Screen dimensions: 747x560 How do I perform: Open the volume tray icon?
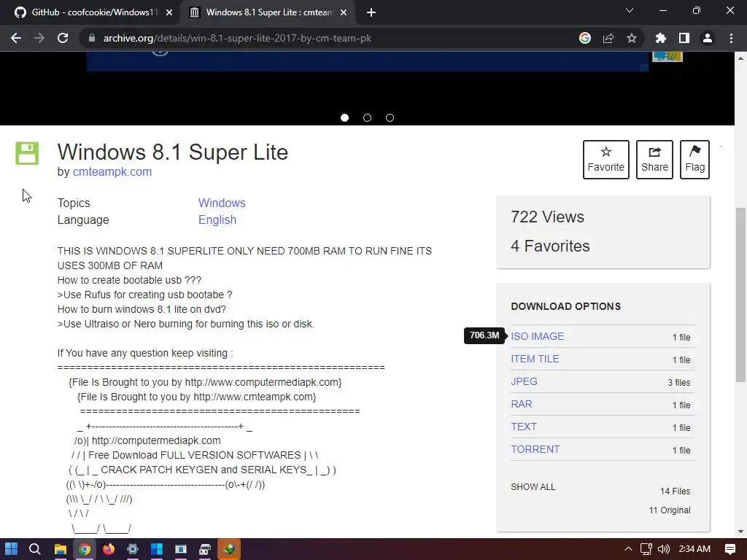point(664,549)
